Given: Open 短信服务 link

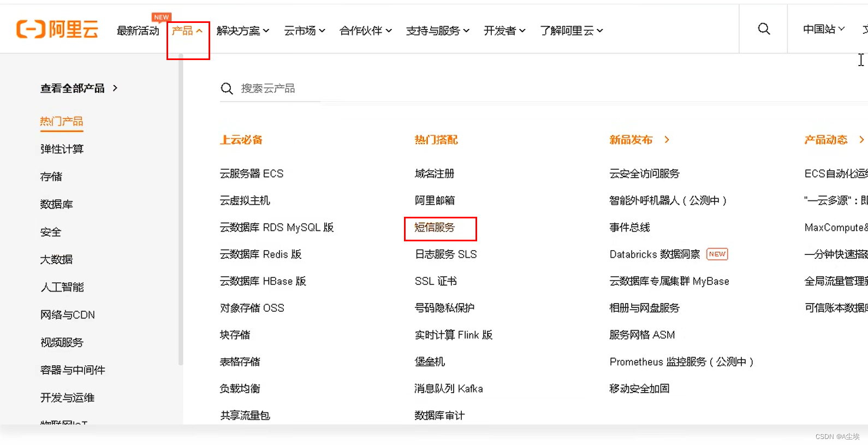Looking at the screenshot, I should (435, 227).
